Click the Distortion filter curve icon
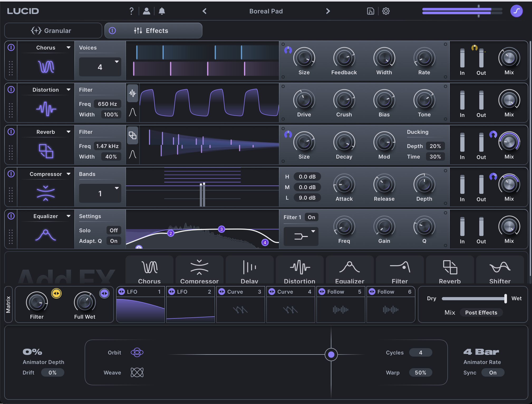 click(133, 112)
